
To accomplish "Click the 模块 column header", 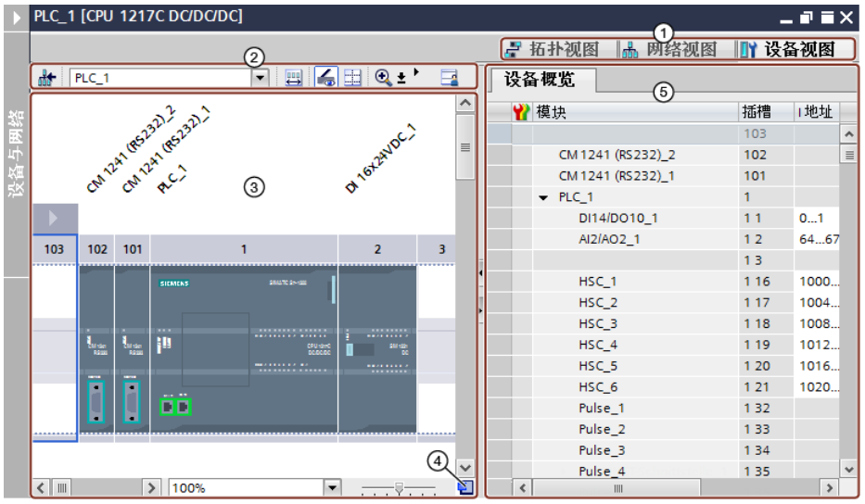I will (x=635, y=112).
